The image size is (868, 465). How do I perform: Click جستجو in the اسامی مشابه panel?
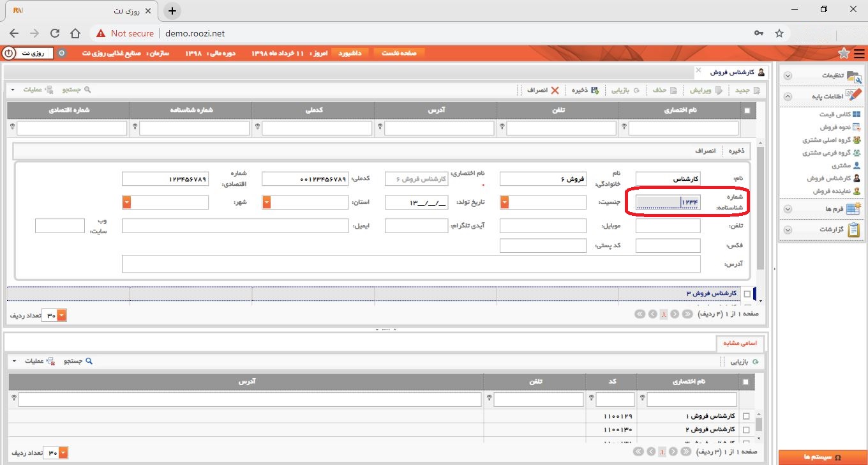77,362
